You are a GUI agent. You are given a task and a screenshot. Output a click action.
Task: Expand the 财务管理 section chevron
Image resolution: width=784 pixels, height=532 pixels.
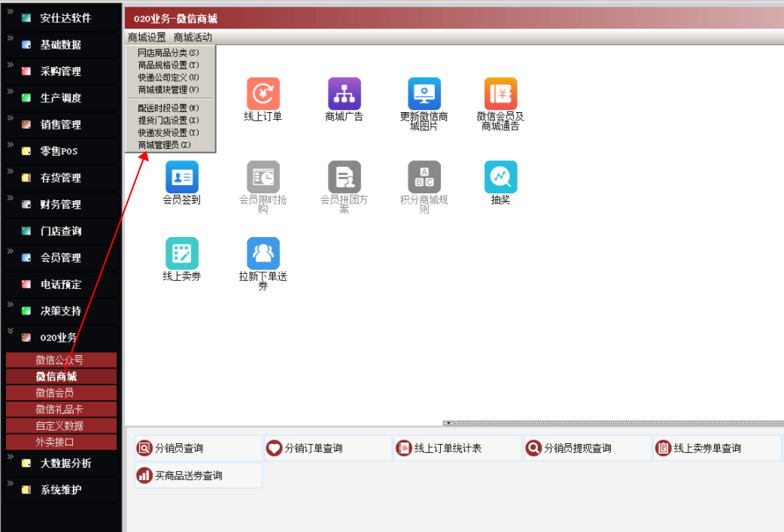click(x=11, y=198)
